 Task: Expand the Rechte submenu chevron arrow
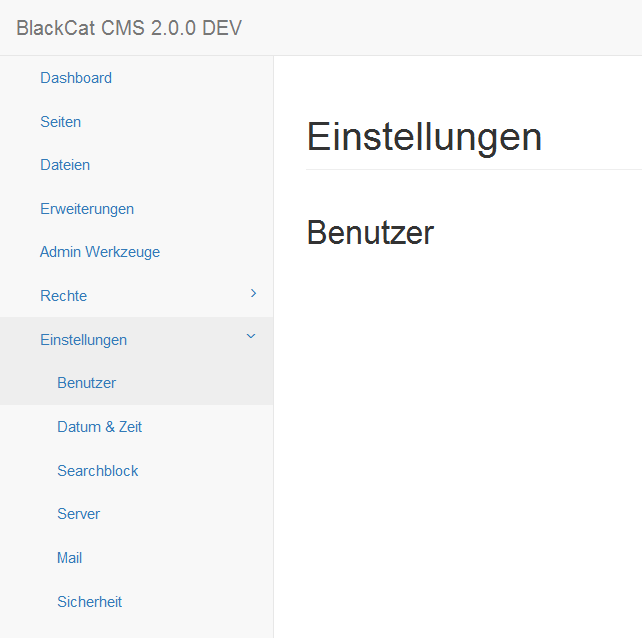[253, 293]
